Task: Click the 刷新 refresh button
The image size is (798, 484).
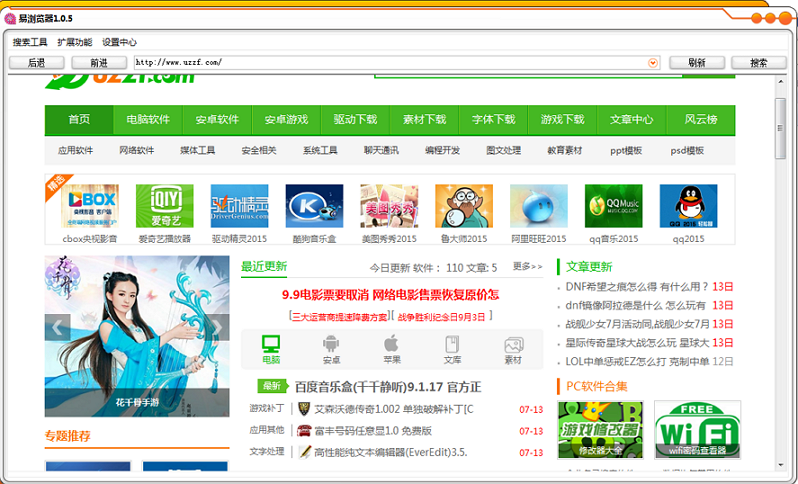Action: click(x=697, y=63)
